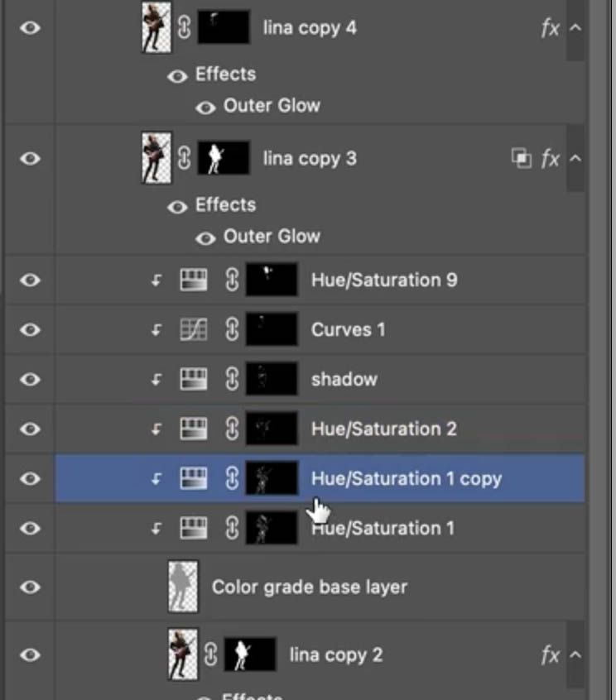Viewport: 616px width, 700px height.
Task: Select the Hue/Saturation 9 adjustment icon
Action: [193, 280]
